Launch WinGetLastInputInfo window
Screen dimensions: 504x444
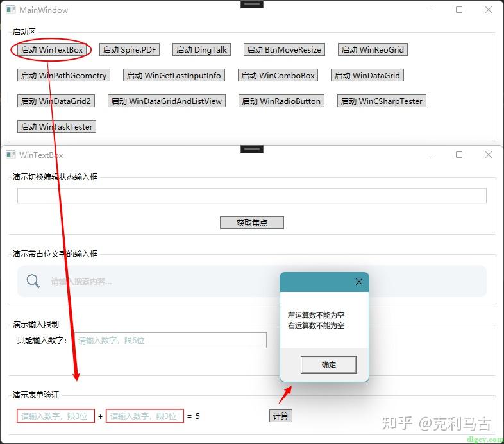[174, 75]
